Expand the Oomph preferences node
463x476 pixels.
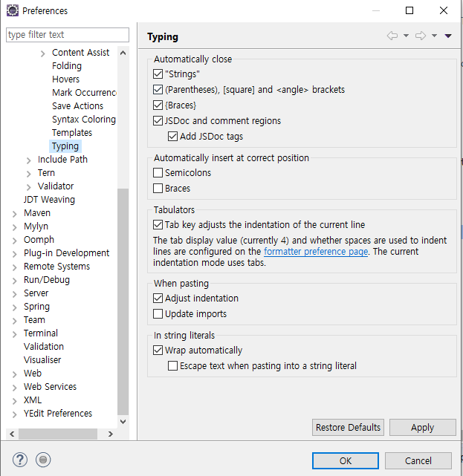coord(15,241)
